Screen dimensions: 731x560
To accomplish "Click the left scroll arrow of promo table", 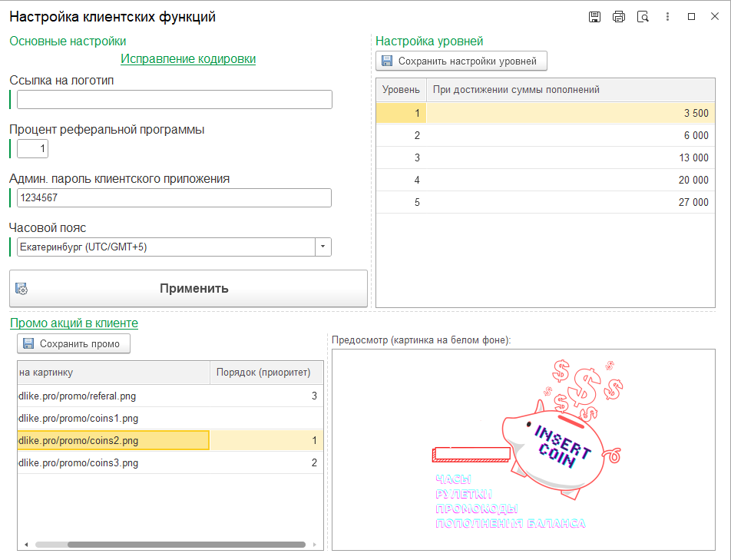I will pyautogui.click(x=25, y=545).
